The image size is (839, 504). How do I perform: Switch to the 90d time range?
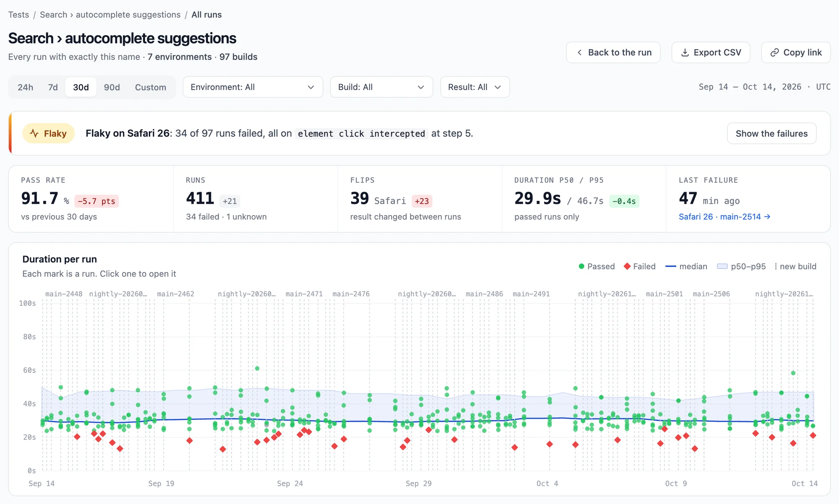112,87
